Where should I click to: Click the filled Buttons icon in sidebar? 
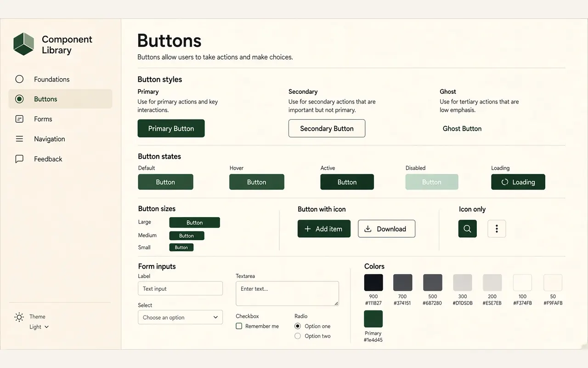[19, 99]
